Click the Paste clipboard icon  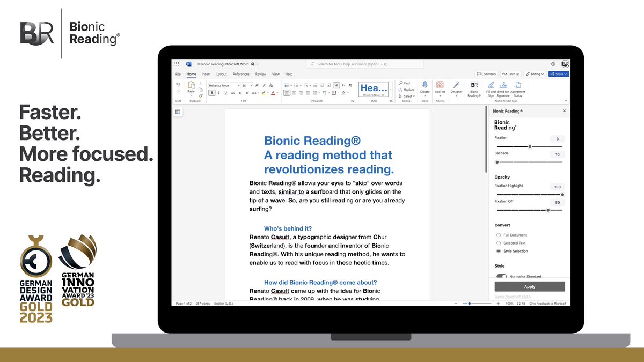[192, 85]
